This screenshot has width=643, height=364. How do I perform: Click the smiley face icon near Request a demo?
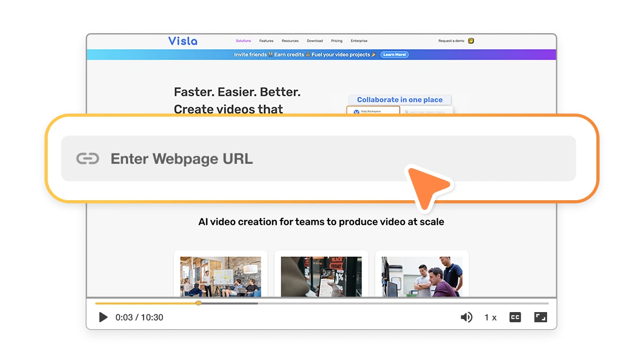[470, 40]
